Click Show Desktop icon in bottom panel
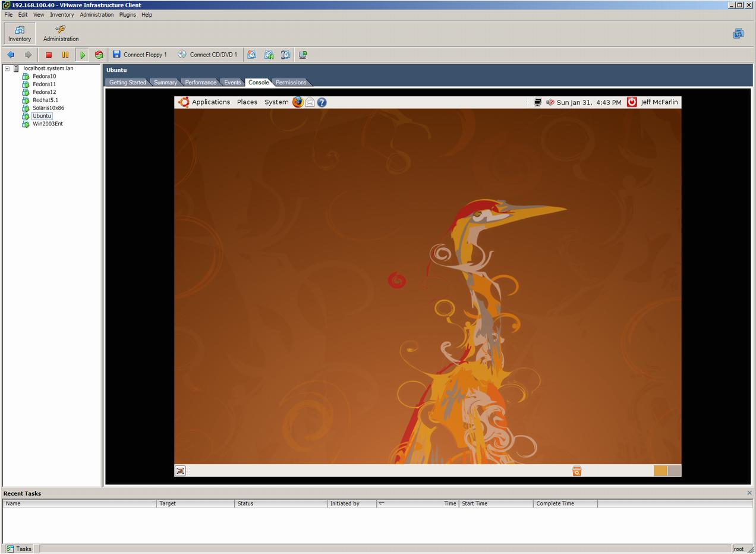 (180, 471)
